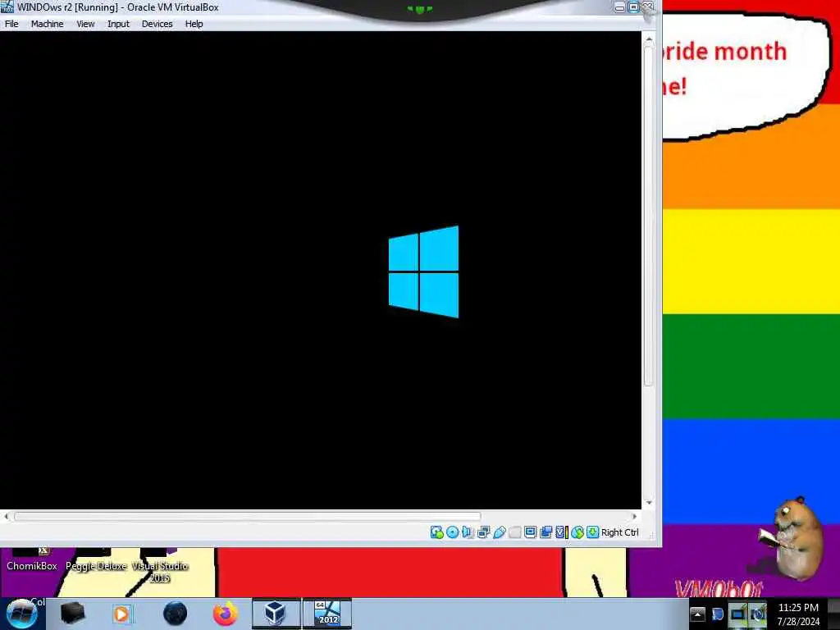Click the horizontal scrollbar left arrow
This screenshot has width=840, height=630.
pyautogui.click(x=6, y=517)
